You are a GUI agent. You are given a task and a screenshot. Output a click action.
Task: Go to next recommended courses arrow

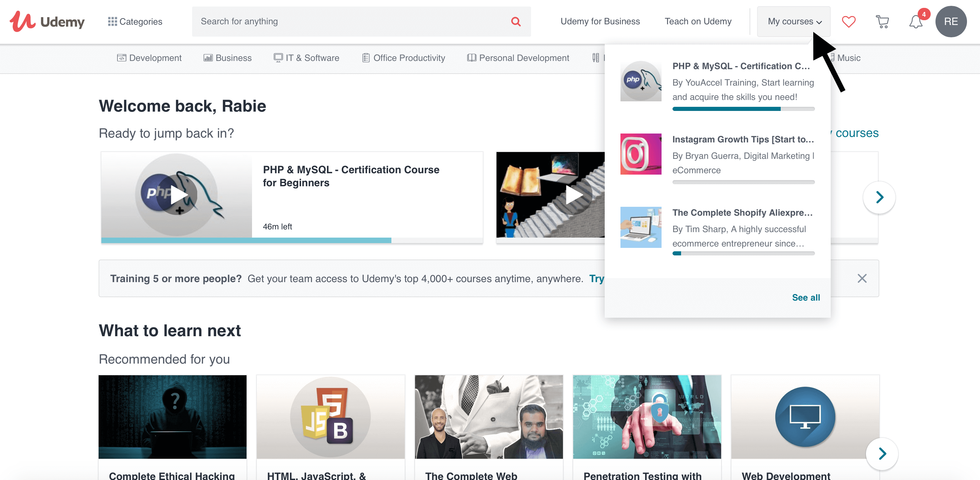click(882, 453)
